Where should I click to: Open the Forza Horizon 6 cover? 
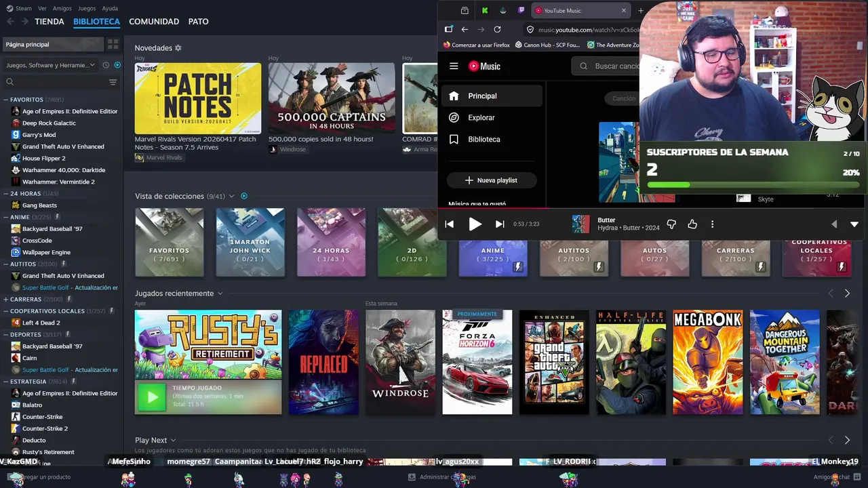(x=477, y=362)
